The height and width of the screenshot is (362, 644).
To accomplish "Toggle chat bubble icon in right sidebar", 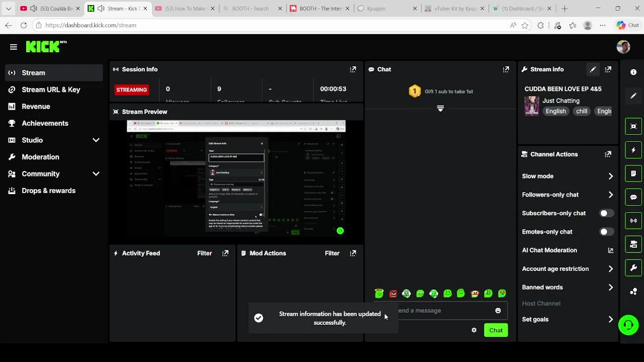I will click(x=633, y=197).
